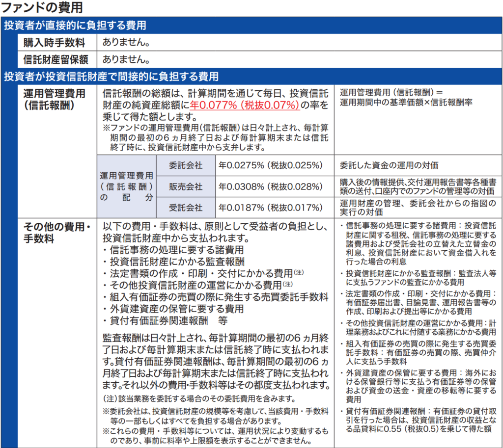This screenshot has height=448, width=503.
Task: Select the その他の費用・手数料 row label
Action: 57,234
